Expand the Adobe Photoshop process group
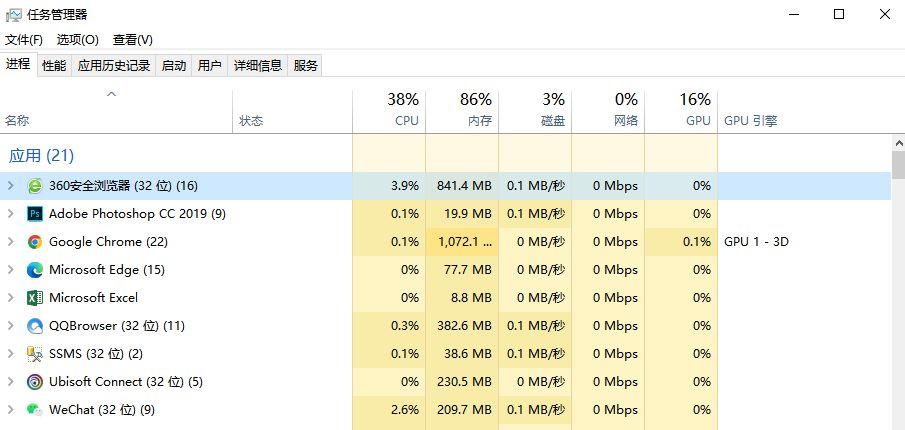This screenshot has width=905, height=430. pos(11,214)
